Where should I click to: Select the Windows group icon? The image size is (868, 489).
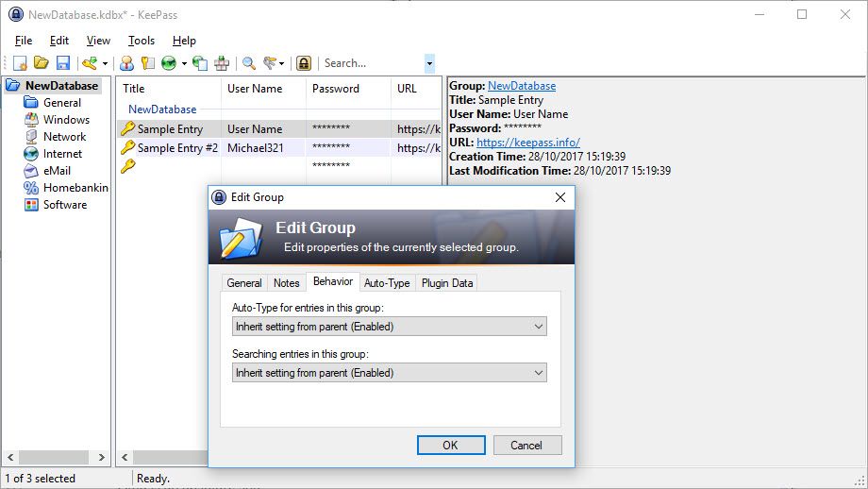coord(31,120)
